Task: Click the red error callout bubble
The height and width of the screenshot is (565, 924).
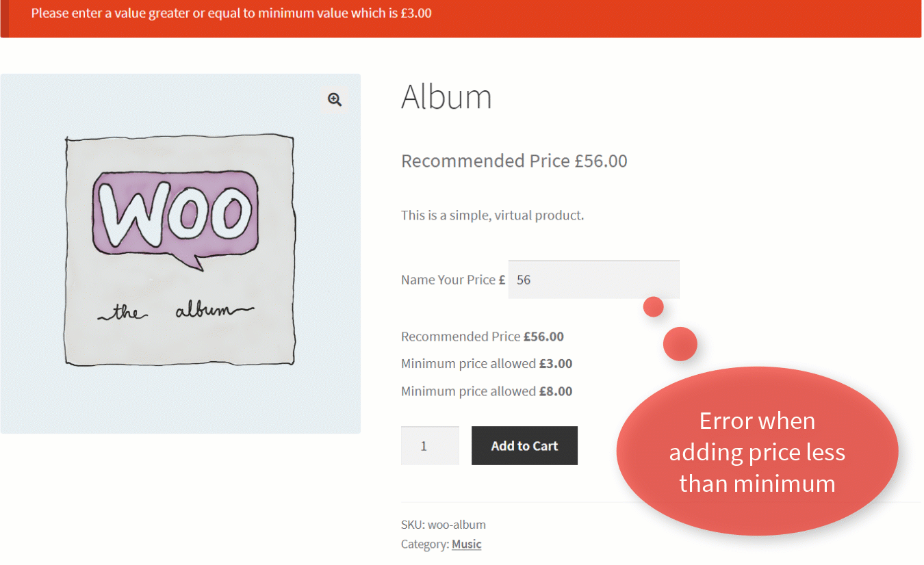Action: tap(757, 451)
